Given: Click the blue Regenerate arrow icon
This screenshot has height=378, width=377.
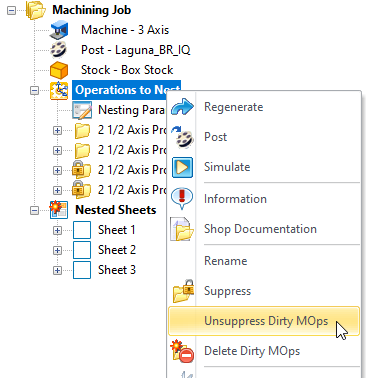Looking at the screenshot, I should (x=182, y=107).
